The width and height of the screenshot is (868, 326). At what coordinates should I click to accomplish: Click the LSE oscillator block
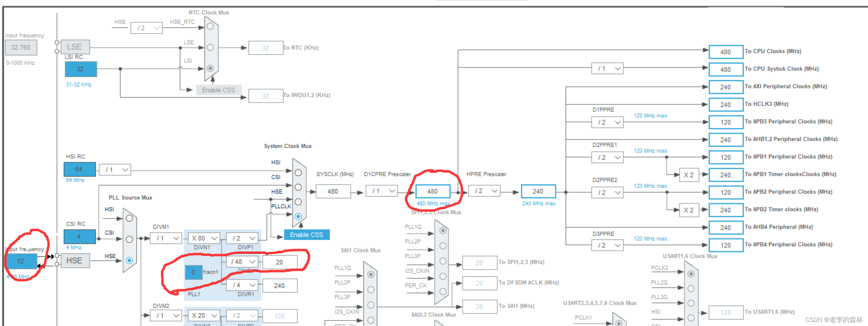pyautogui.click(x=75, y=47)
